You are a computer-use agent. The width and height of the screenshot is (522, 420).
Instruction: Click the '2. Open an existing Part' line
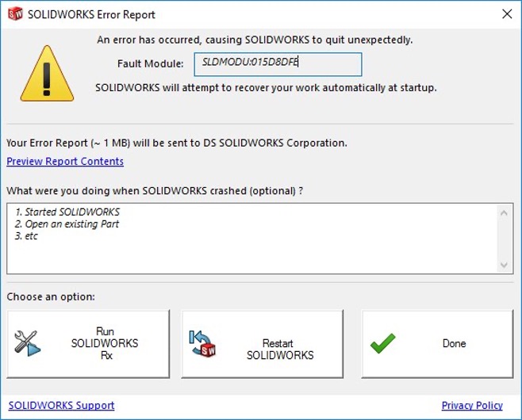67,223
